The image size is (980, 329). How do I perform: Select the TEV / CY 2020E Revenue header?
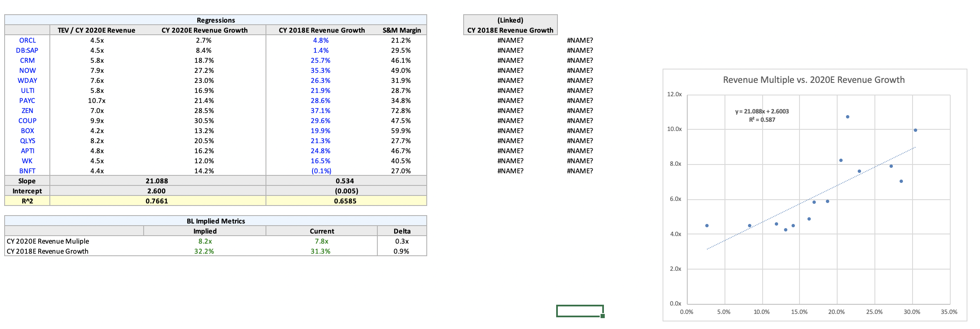coord(96,30)
